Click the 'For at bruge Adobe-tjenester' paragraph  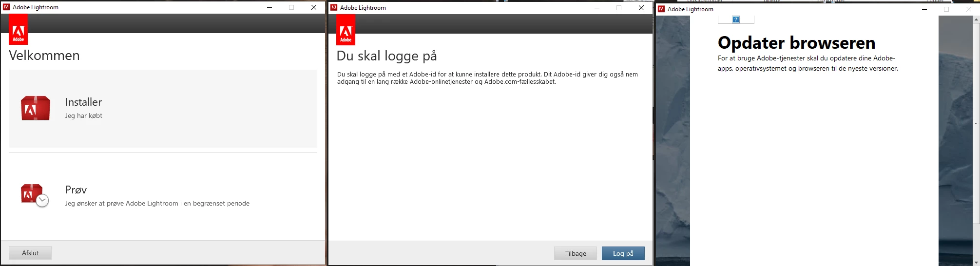pyautogui.click(x=808, y=63)
